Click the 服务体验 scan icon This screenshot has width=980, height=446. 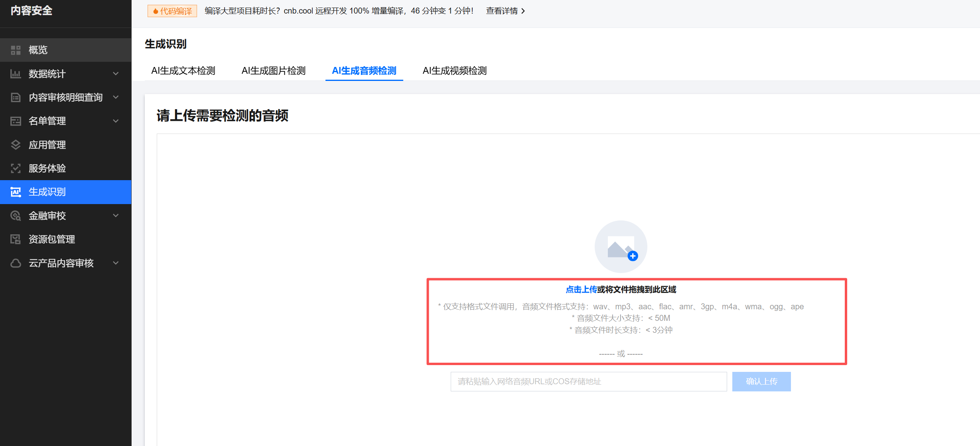click(x=16, y=168)
